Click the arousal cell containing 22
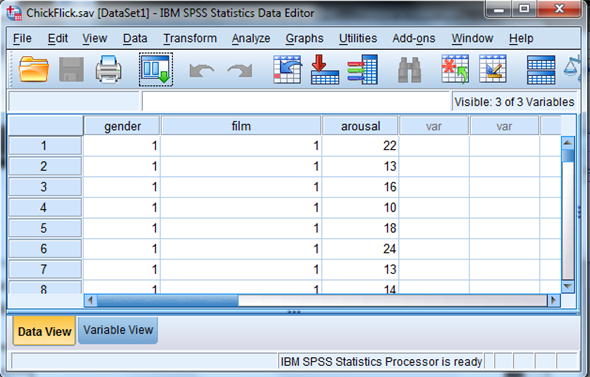The image size is (590, 377). [x=360, y=146]
